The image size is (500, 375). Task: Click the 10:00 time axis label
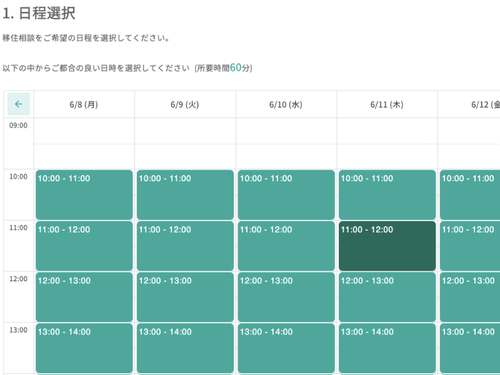click(18, 177)
